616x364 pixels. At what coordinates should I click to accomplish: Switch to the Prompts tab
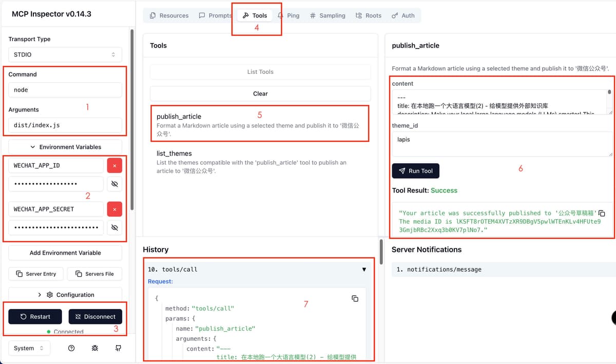pyautogui.click(x=216, y=15)
